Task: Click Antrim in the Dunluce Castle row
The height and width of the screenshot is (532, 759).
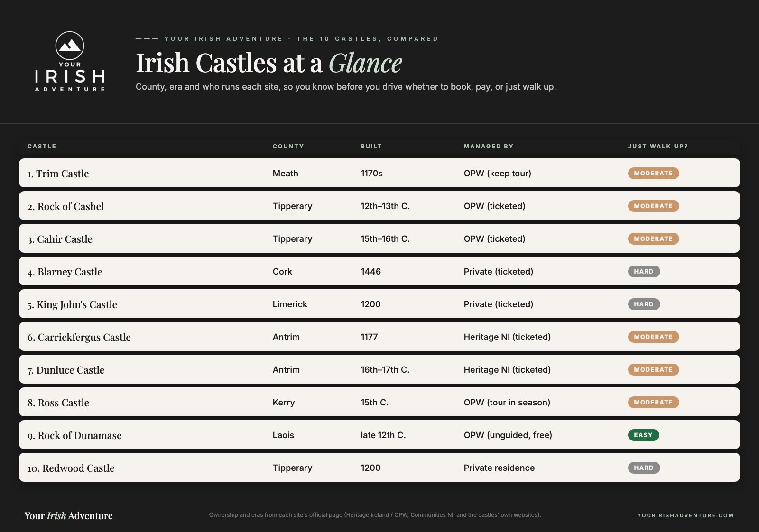Action: [x=286, y=369]
